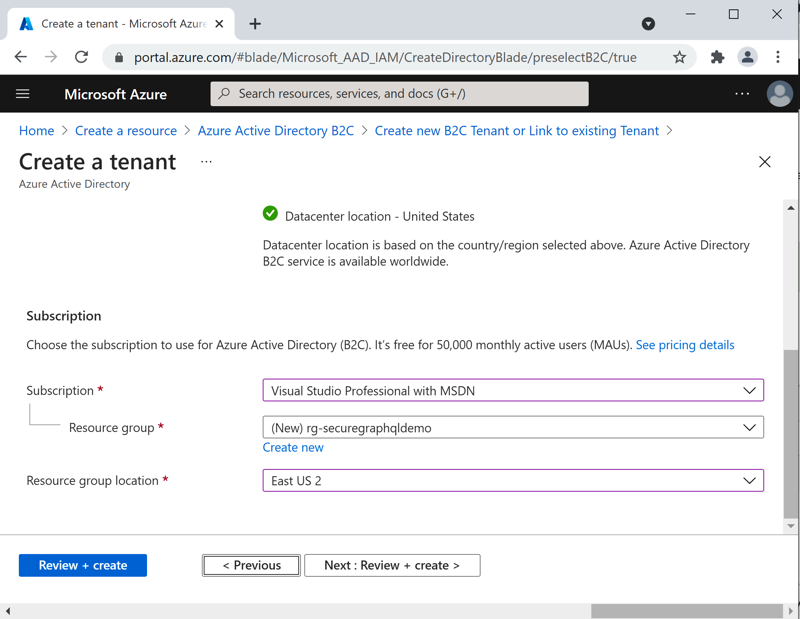
Task: Open the ellipsis next to Create a tenant
Action: coord(206,162)
